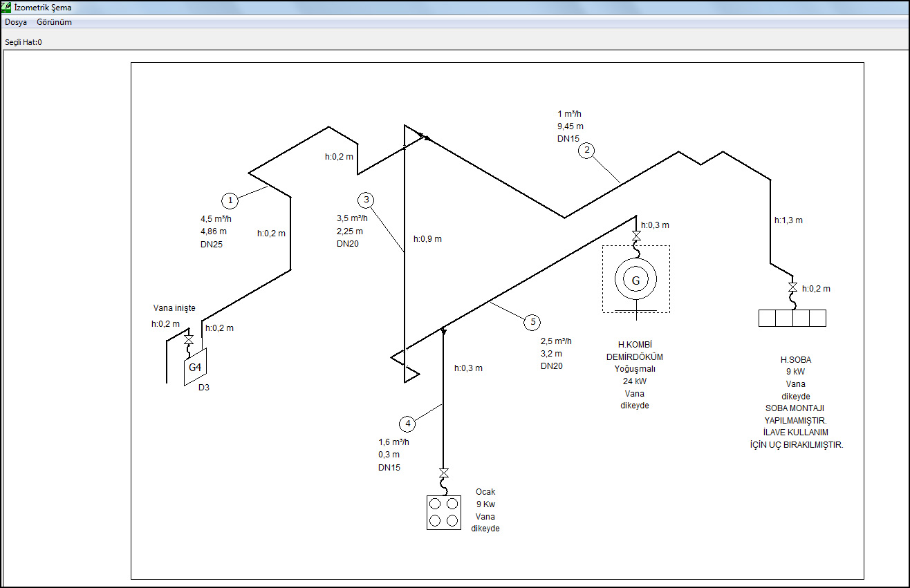The width and height of the screenshot is (910, 588).
Task: Click the '9 Kw' stove power label
Action: [485, 504]
